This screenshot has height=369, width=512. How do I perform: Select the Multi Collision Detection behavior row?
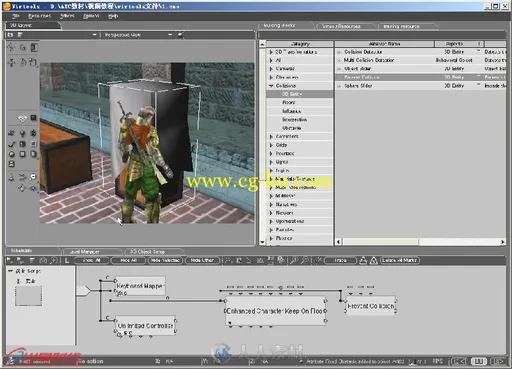click(420, 60)
